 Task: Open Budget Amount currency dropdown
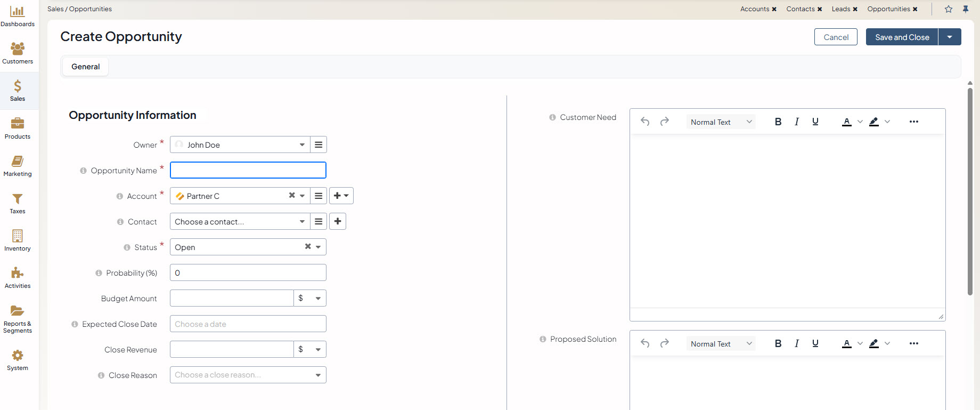point(310,298)
